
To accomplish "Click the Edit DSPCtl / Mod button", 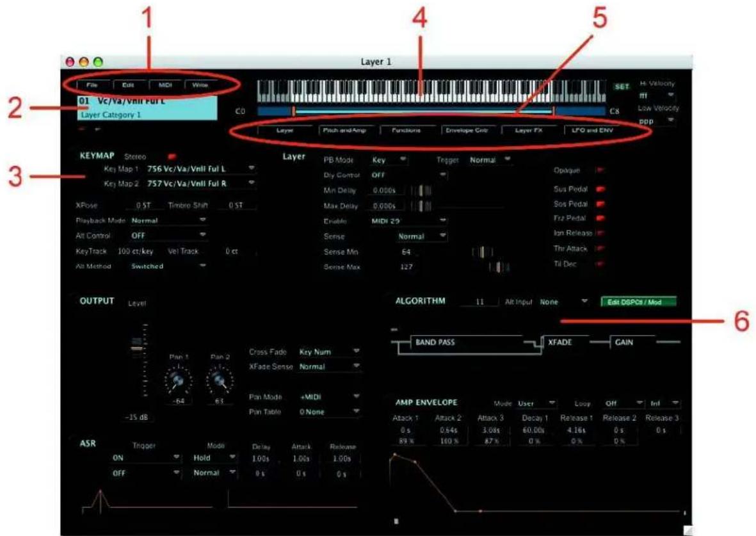I will pyautogui.click(x=638, y=302).
